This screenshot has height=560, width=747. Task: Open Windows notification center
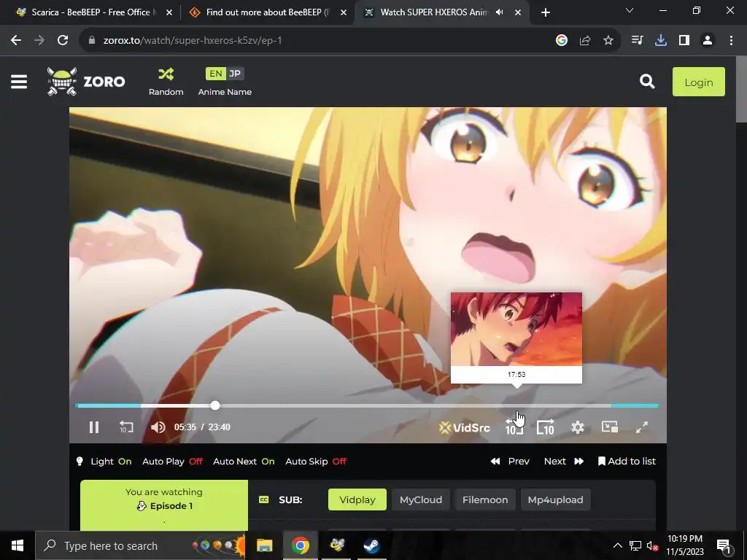pos(724,545)
